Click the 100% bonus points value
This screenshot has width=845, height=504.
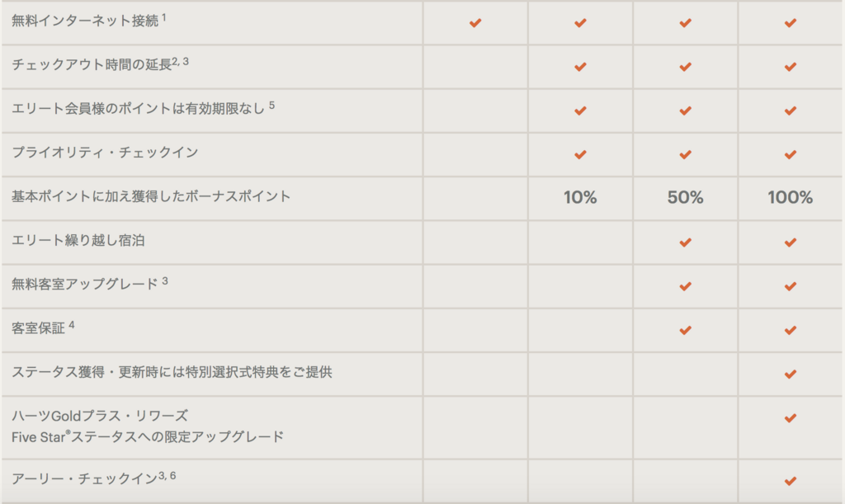790,198
